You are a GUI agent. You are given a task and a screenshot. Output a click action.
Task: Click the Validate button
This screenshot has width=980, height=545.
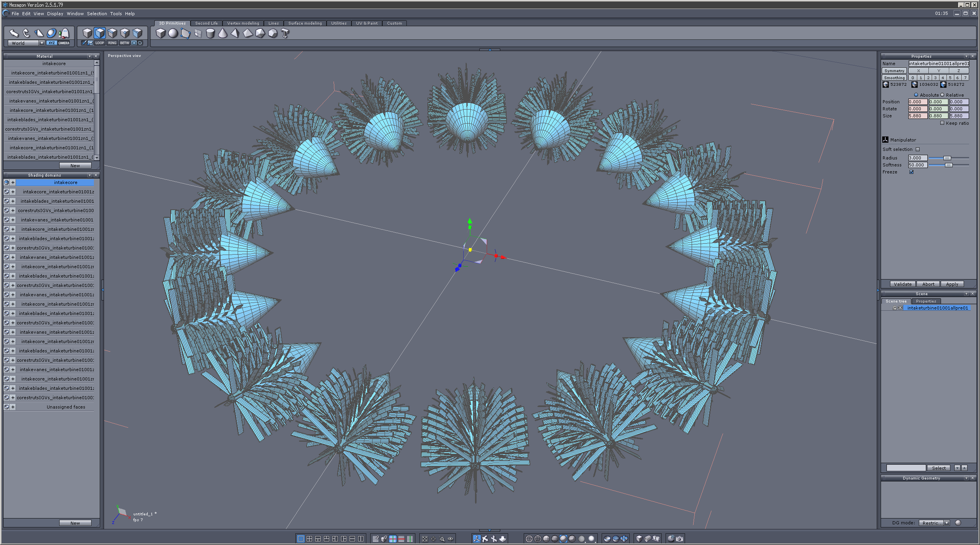click(x=902, y=284)
